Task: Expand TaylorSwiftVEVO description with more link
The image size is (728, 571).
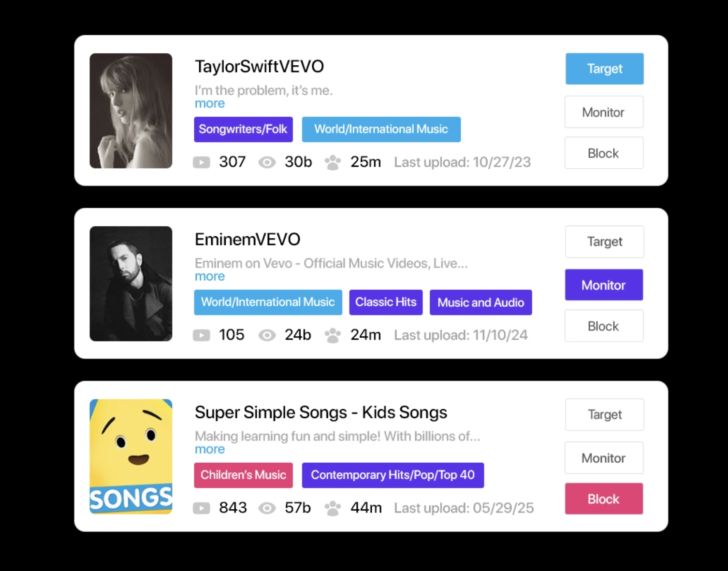Action: point(210,103)
